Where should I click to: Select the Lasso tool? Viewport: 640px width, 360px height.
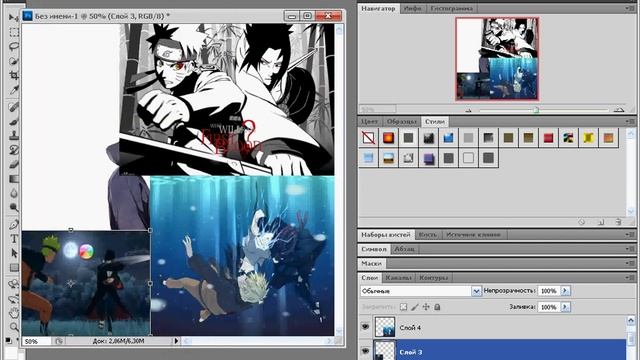click(13, 47)
